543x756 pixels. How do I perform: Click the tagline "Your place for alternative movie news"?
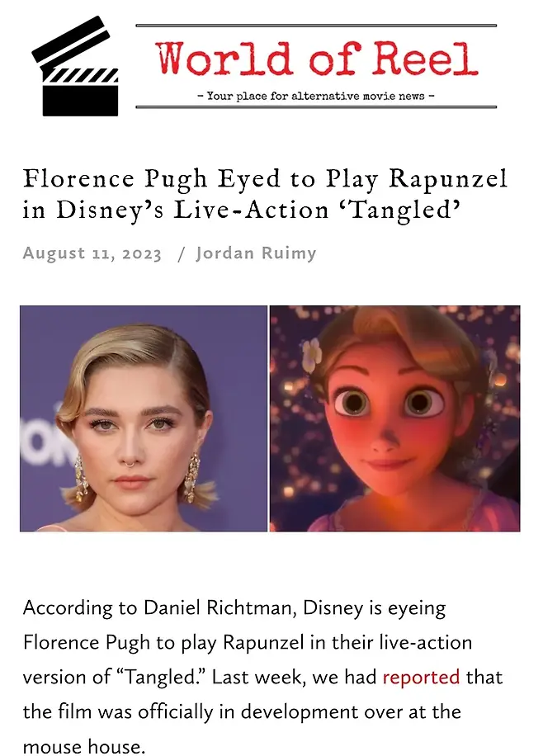coord(317,96)
